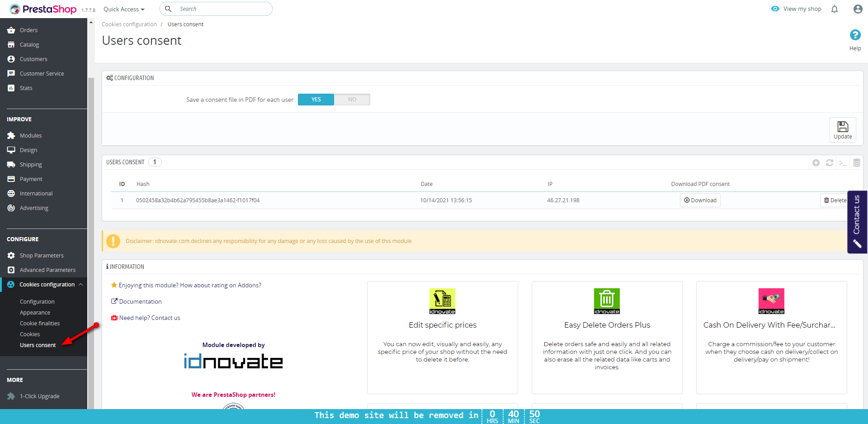Viewport: 868px width, 424px height.
Task: Sort by the Date column header
Action: pyautogui.click(x=426, y=184)
